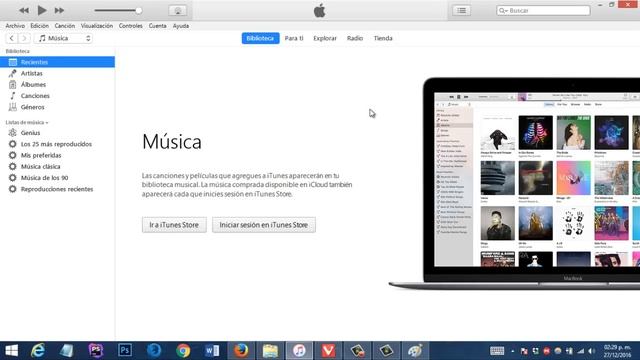
Task: Select Recientes in the sidebar
Action: (57, 62)
